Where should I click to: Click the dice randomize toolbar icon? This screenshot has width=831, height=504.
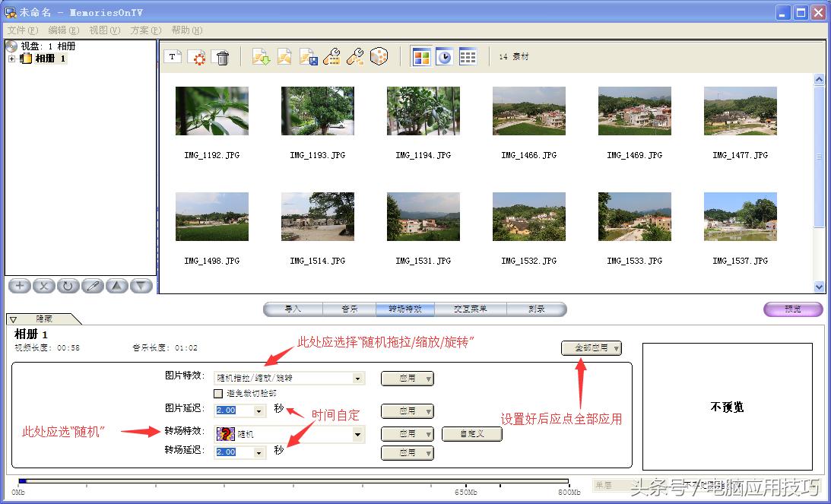pos(379,56)
